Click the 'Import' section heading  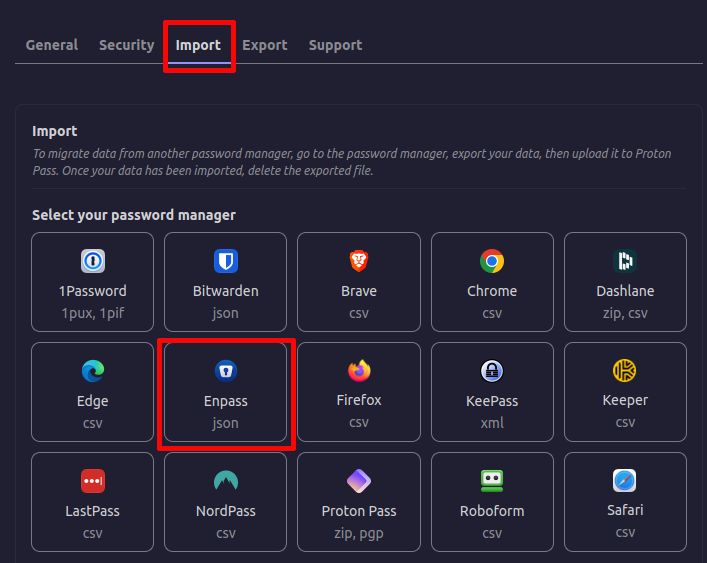[55, 131]
